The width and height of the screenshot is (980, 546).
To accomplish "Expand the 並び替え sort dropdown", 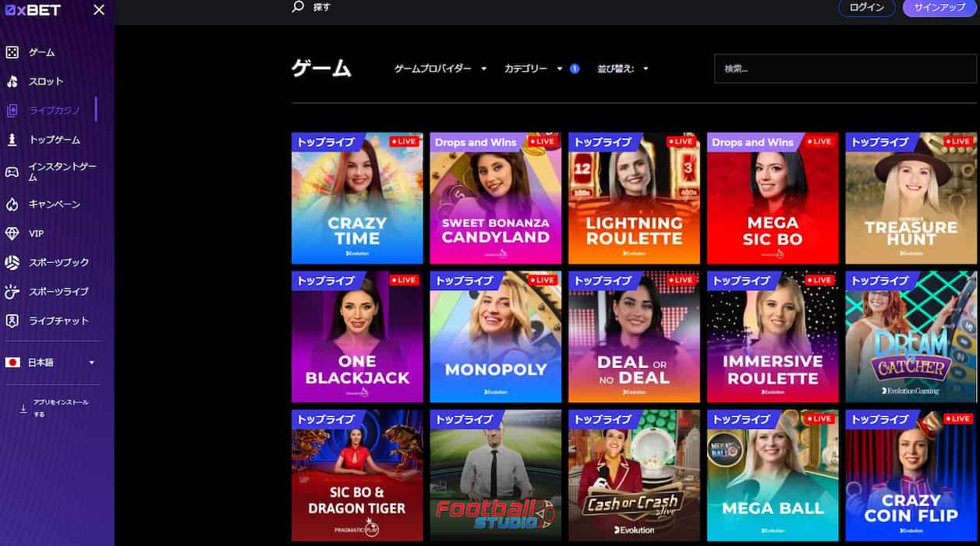I will point(623,69).
